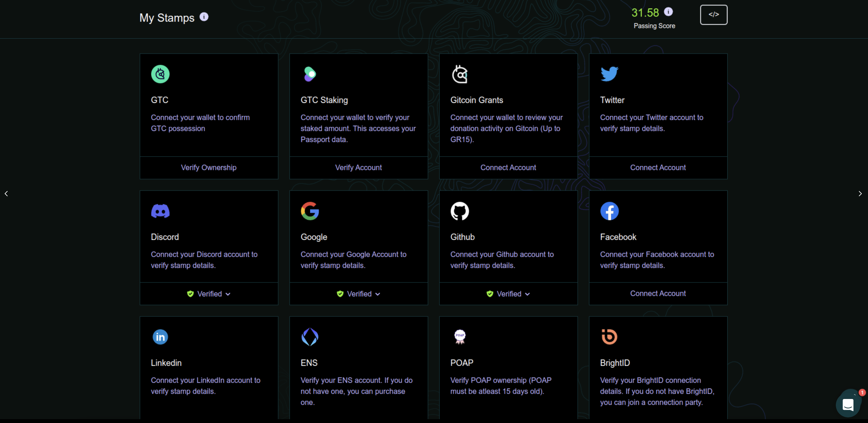Screen dimensions: 868x423
Task: Click the Twitter bird icon
Action: click(609, 74)
